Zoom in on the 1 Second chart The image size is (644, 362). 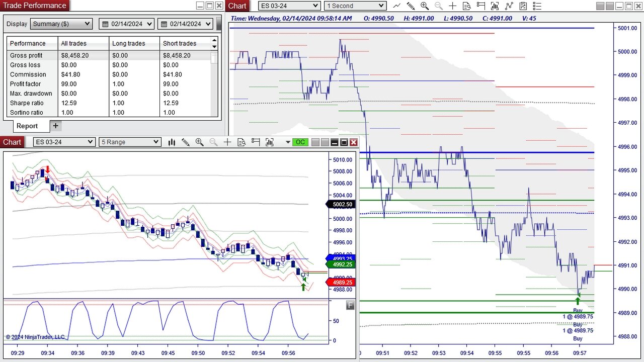(x=425, y=6)
